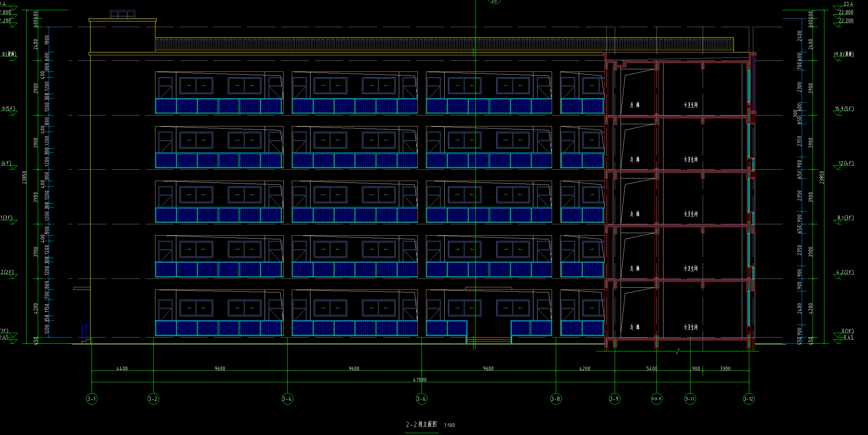The image size is (868, 435).
Task: Click 9600 dimension between axes 3-2 and 3-4
Action: tap(220, 368)
